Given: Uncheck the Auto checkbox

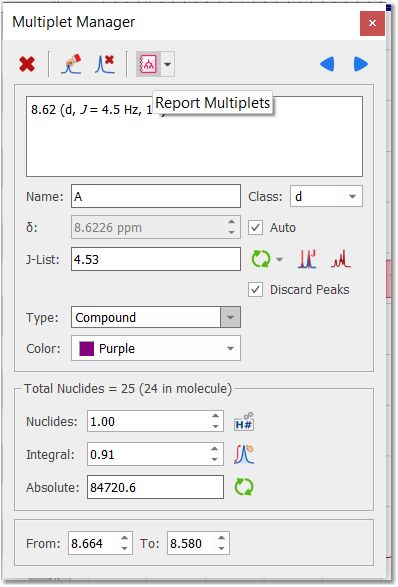Looking at the screenshot, I should tap(255, 228).
